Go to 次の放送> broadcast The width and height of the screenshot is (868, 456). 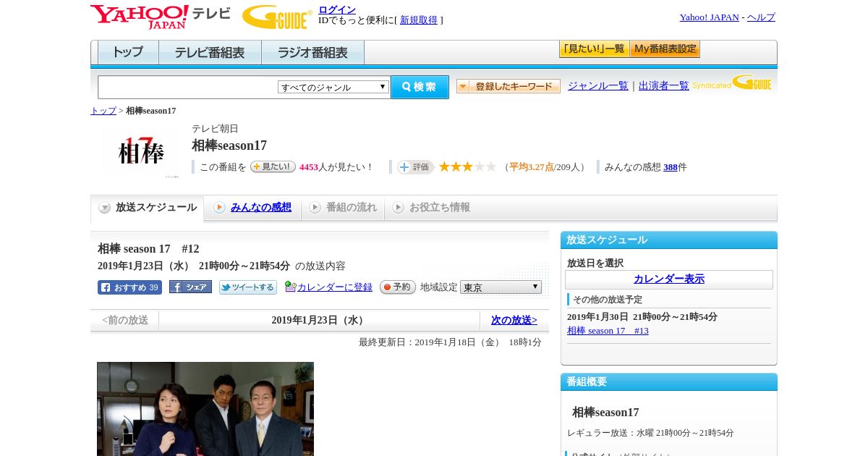tap(514, 320)
